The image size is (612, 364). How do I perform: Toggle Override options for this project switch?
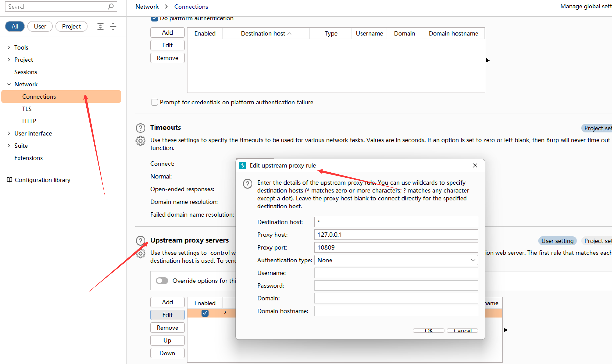pyautogui.click(x=162, y=281)
